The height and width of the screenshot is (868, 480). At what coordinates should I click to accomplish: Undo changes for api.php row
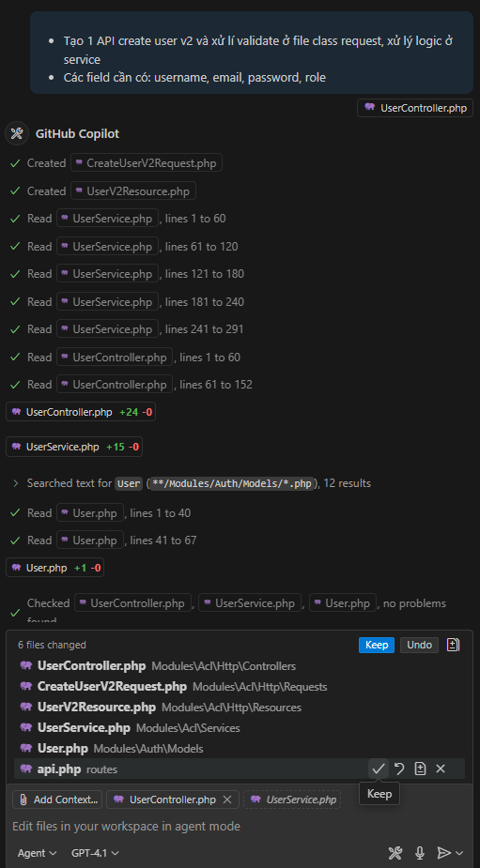pyautogui.click(x=399, y=769)
